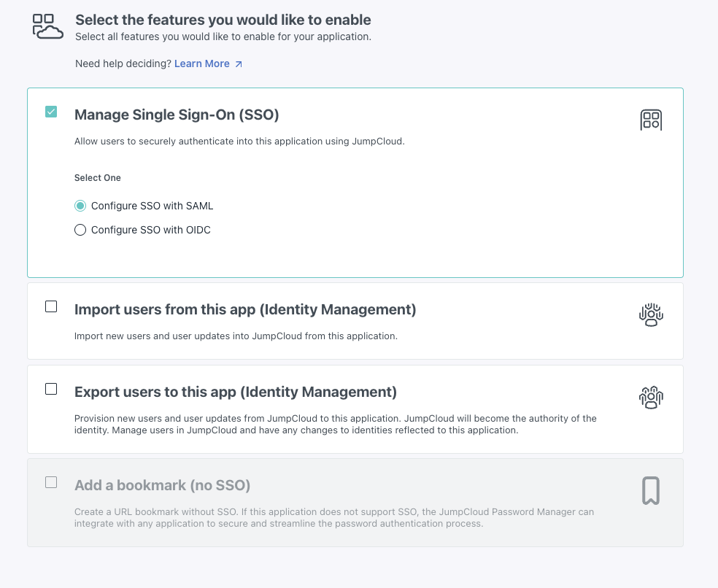Enable the Import users from this app checkbox
The height and width of the screenshot is (588, 718).
[x=51, y=307]
